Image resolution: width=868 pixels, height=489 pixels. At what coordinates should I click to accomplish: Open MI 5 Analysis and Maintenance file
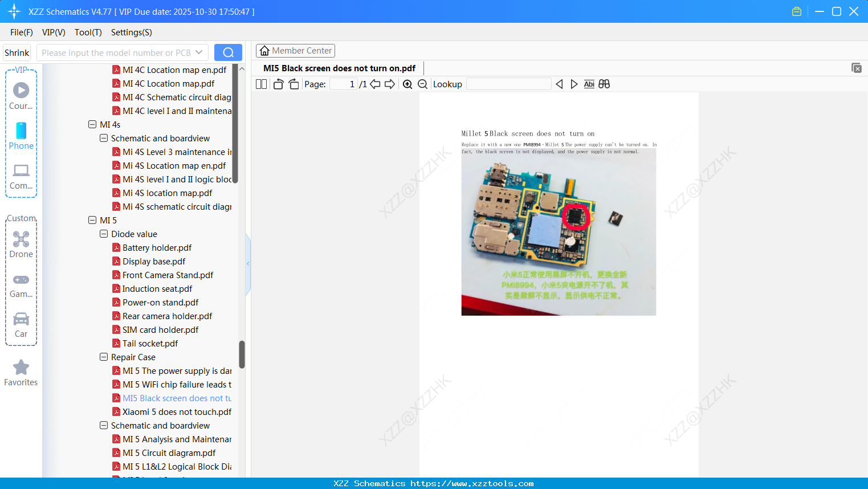click(x=177, y=439)
